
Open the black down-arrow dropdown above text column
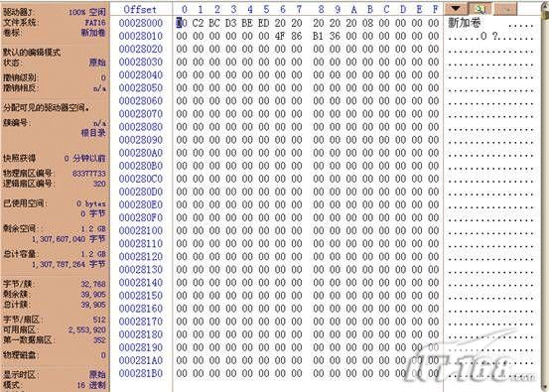pos(456,8)
